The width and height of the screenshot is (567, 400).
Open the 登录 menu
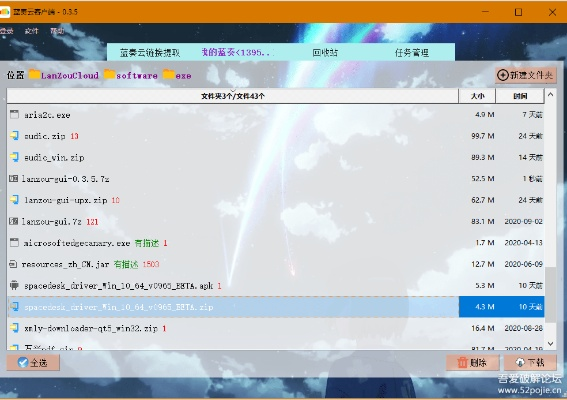(6, 31)
